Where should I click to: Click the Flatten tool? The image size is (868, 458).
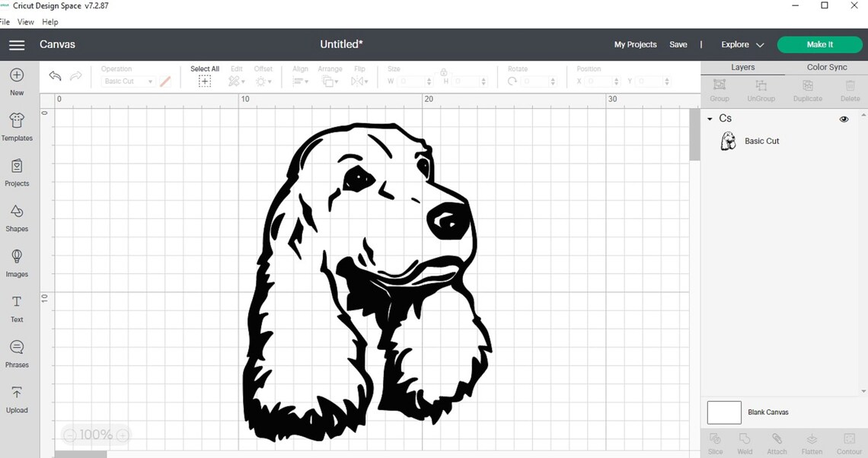(811, 441)
